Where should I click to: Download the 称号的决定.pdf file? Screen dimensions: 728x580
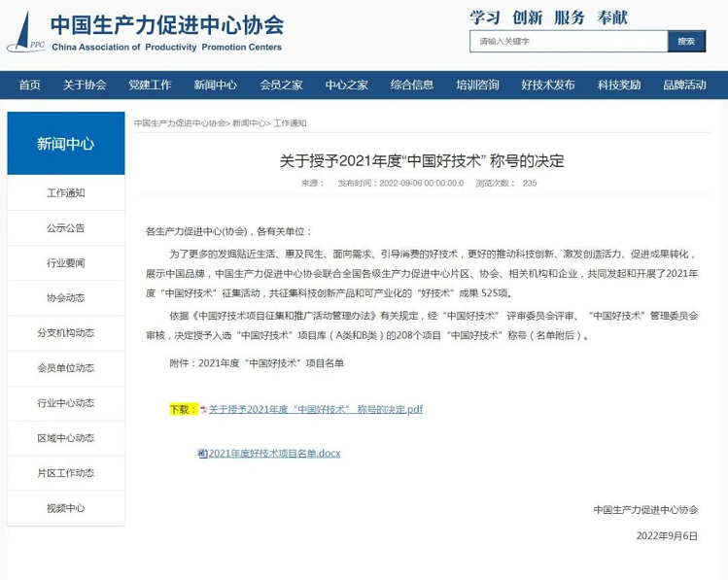(316, 410)
